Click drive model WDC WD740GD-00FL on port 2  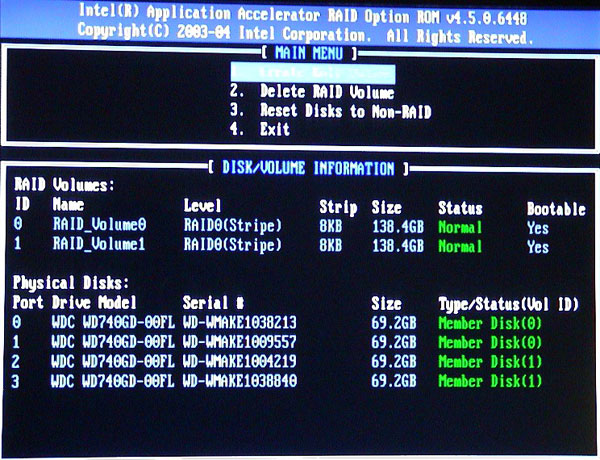point(113,361)
